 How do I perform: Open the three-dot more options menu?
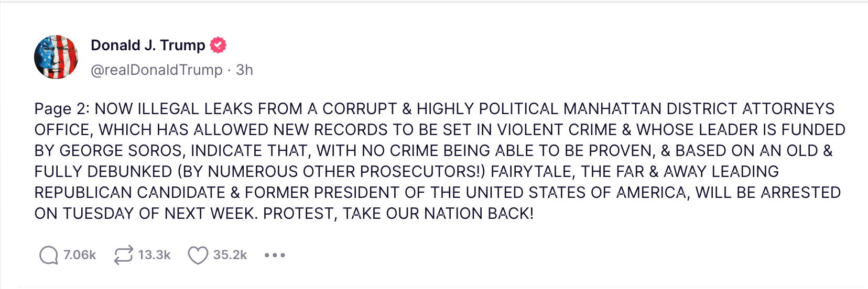coord(275,255)
